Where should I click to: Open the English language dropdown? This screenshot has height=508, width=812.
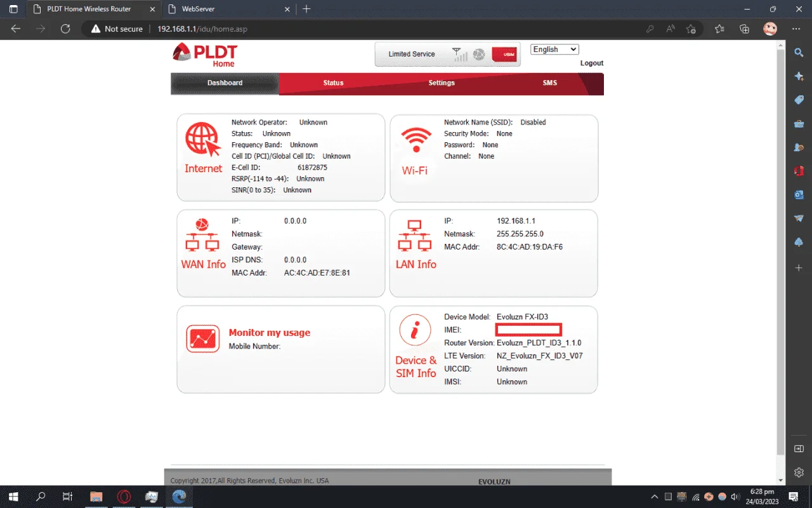click(x=554, y=50)
